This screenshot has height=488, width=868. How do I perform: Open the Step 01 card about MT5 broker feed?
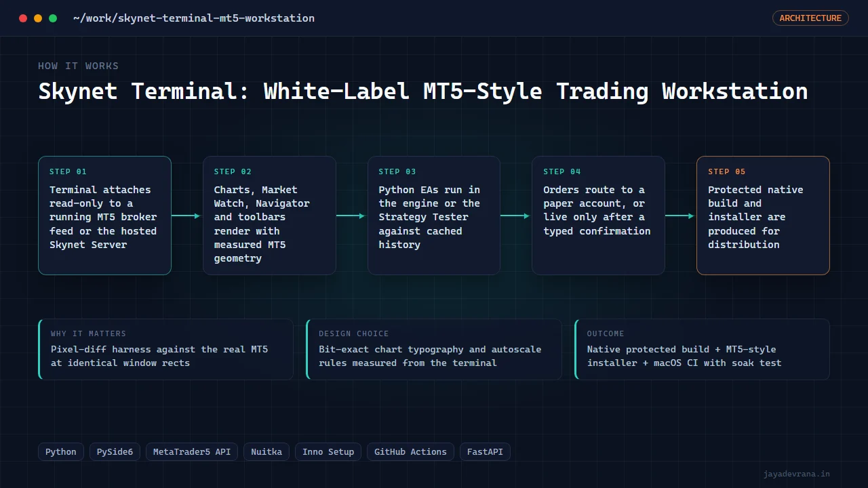tap(104, 216)
